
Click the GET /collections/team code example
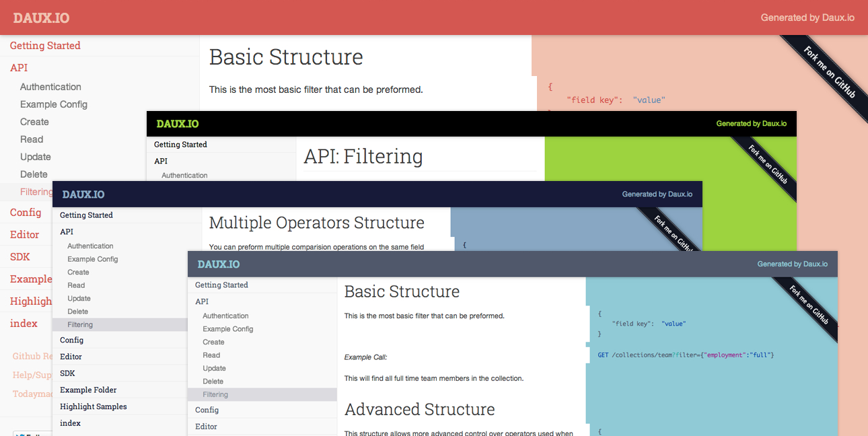[x=686, y=355]
